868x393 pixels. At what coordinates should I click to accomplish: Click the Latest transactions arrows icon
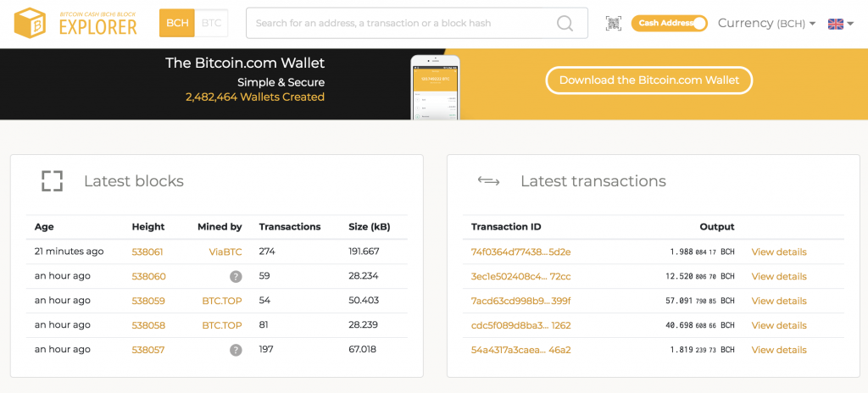[488, 181]
